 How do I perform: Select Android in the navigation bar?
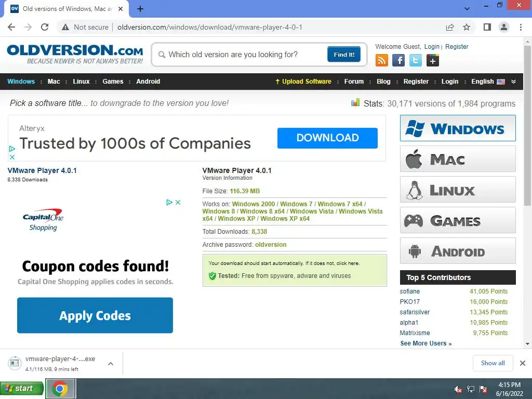click(x=148, y=82)
